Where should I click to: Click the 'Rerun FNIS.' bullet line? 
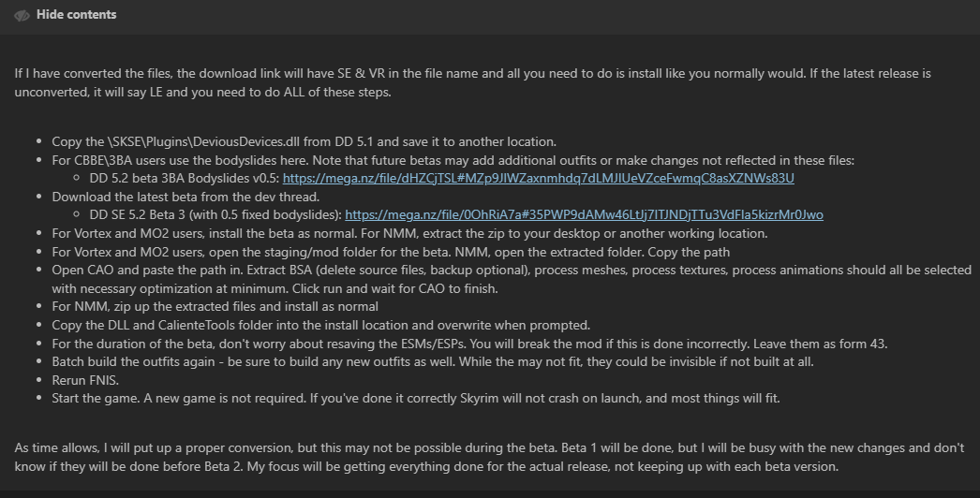coord(85,381)
